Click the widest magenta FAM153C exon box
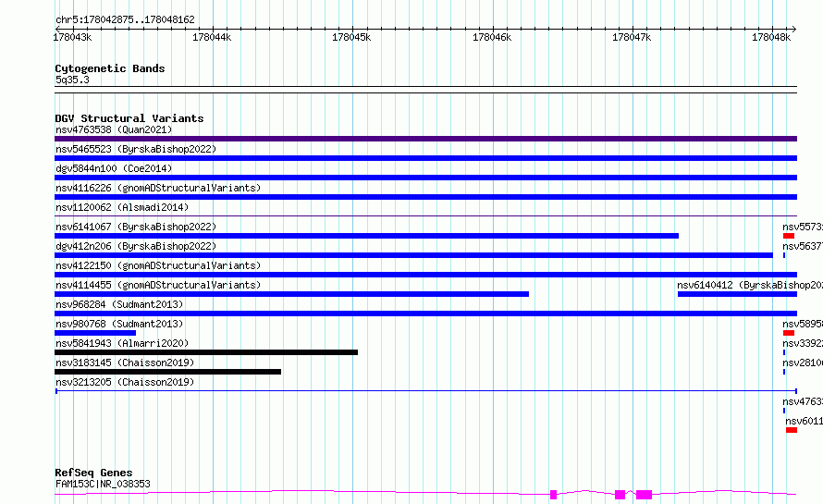This screenshot has height=504, width=823. tap(644, 495)
